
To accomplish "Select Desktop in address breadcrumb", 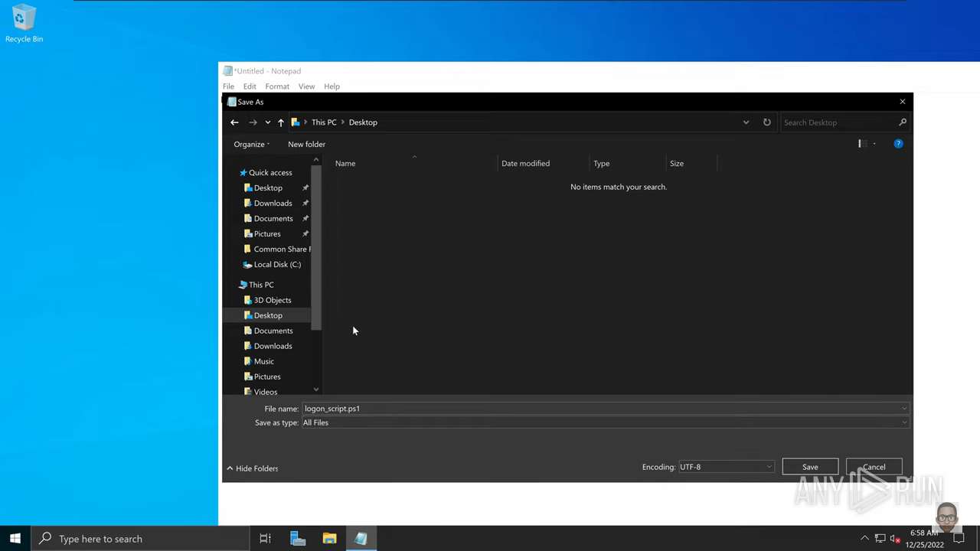I will coord(363,122).
